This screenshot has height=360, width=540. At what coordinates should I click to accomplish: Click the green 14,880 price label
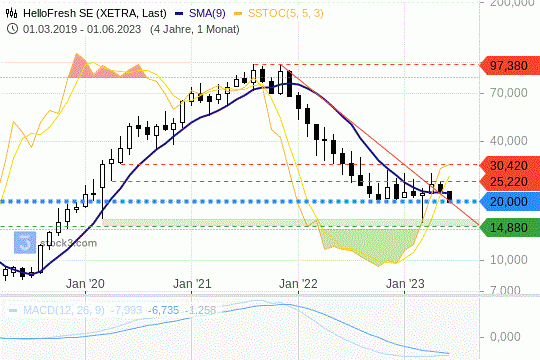tap(510, 227)
